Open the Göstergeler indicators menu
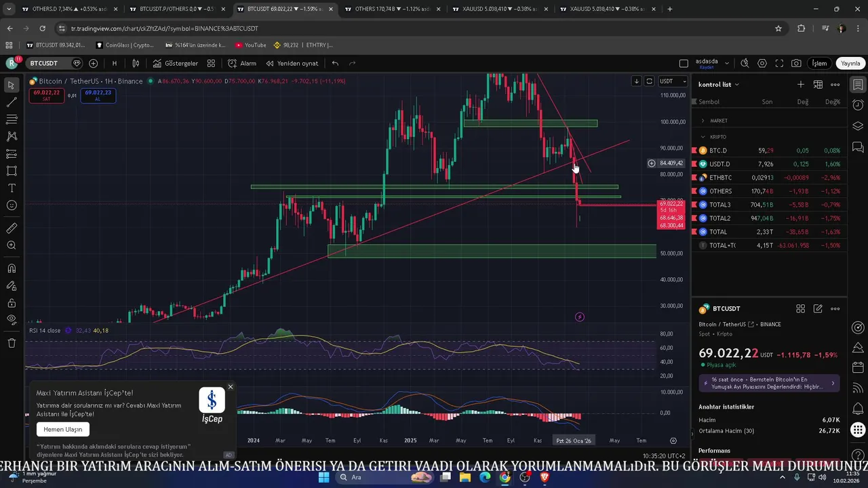Screen dimensions: 868x488 click(176, 63)
